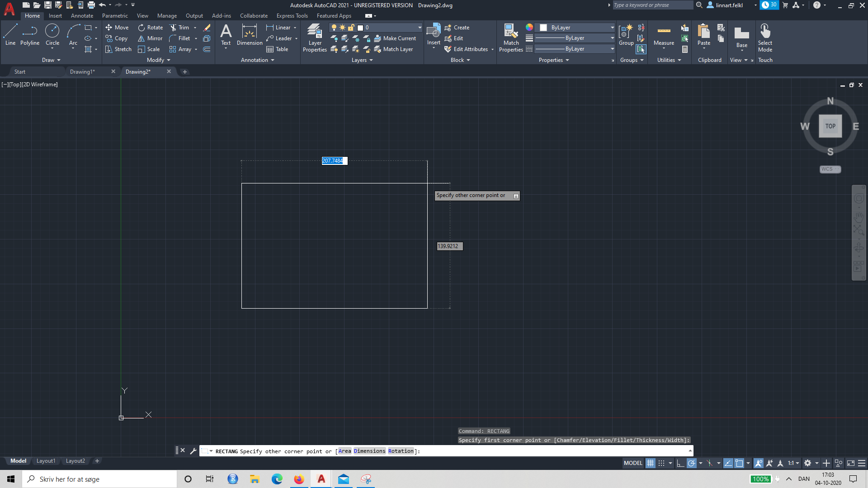Image resolution: width=868 pixels, height=488 pixels.
Task: Toggle ortho mode in status bar
Action: pyautogui.click(x=680, y=463)
